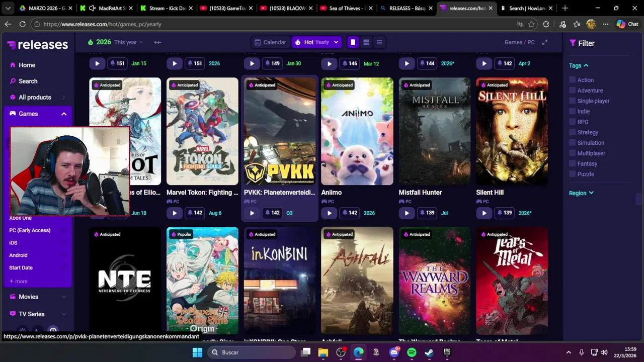Viewport: 644px width, 362px height.
Task: Add this page to favorites
Action: click(x=531, y=24)
